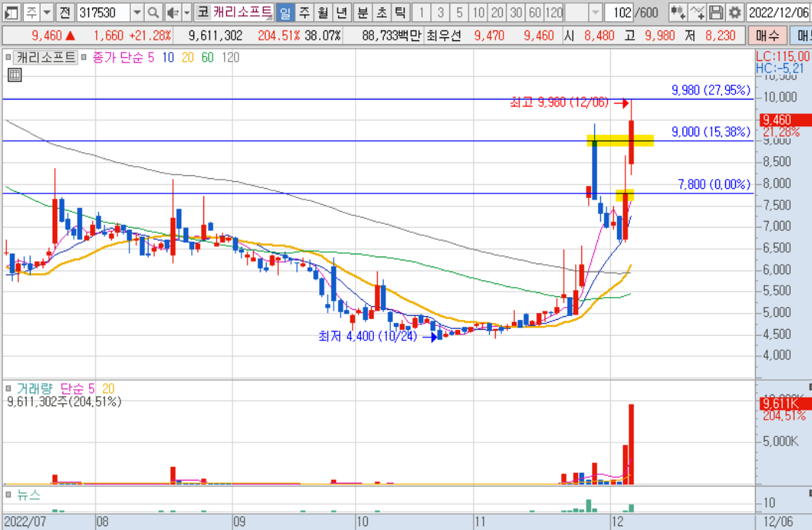Save the chart with the floppy disk icon
812x530 pixels.
(716, 12)
